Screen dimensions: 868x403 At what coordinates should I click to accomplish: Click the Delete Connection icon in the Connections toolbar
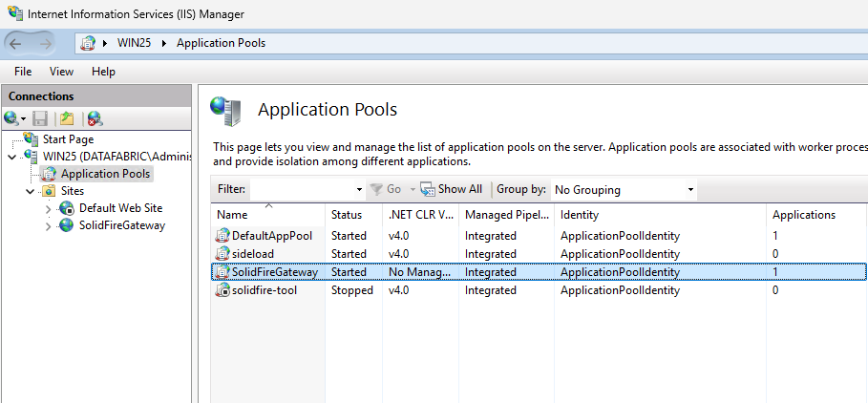coord(95,117)
